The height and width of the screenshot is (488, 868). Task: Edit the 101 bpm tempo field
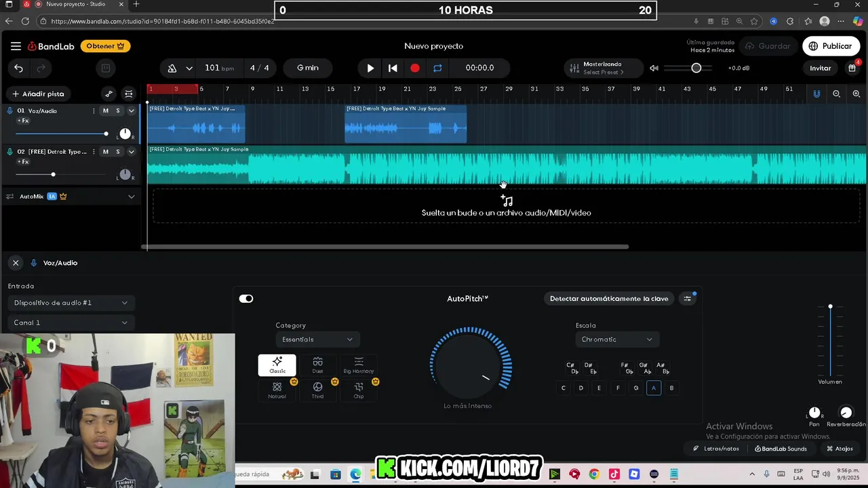click(219, 68)
